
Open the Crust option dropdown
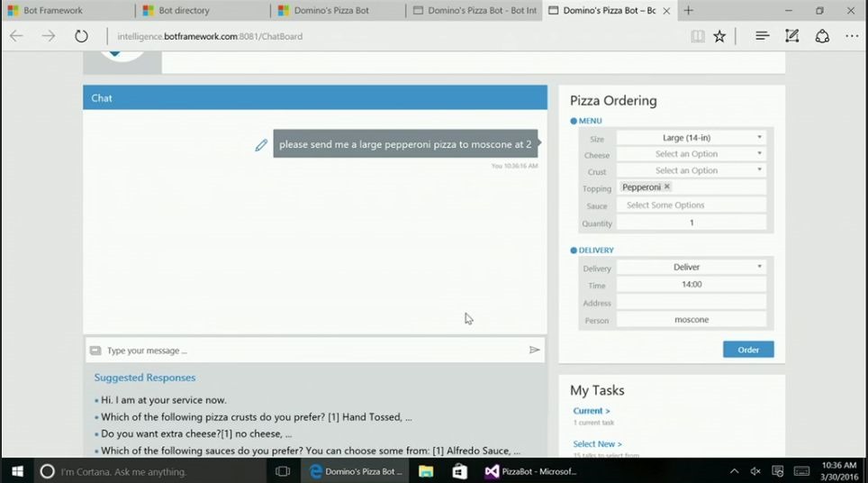(x=692, y=170)
